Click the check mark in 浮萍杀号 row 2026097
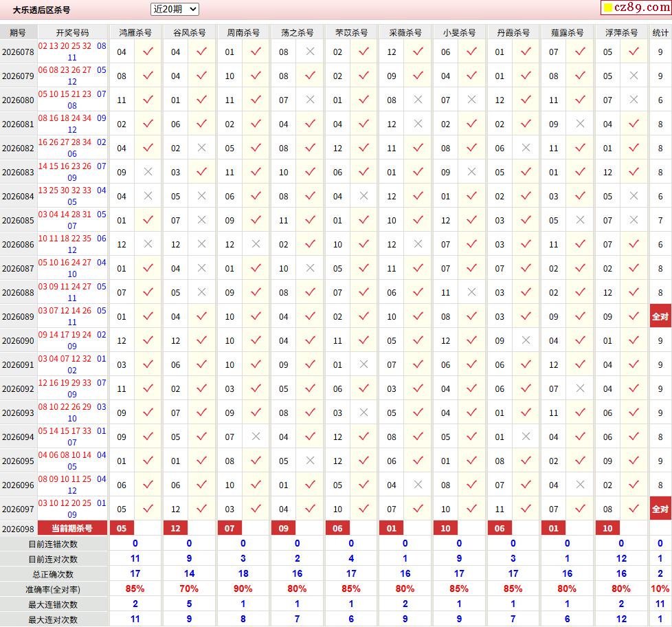 point(634,509)
